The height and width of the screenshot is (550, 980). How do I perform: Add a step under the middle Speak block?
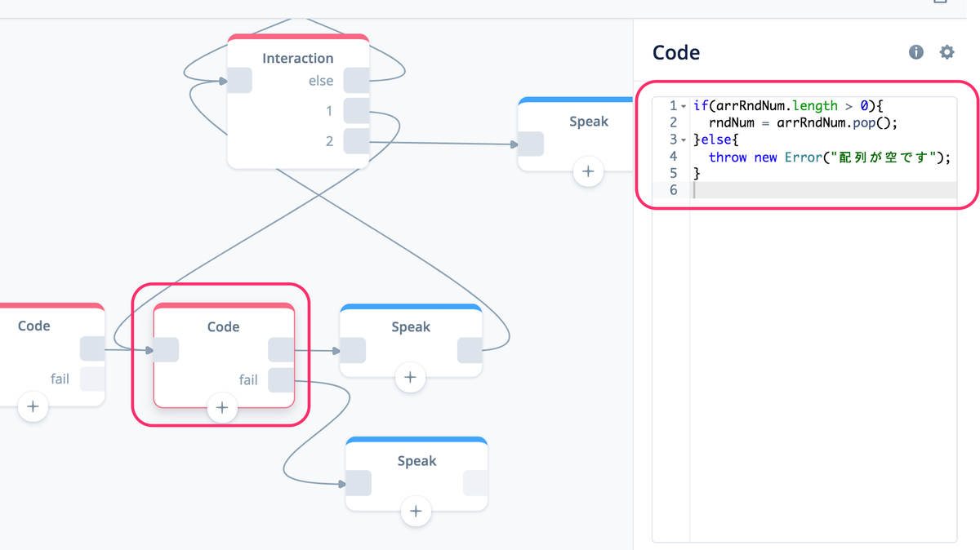[410, 377]
